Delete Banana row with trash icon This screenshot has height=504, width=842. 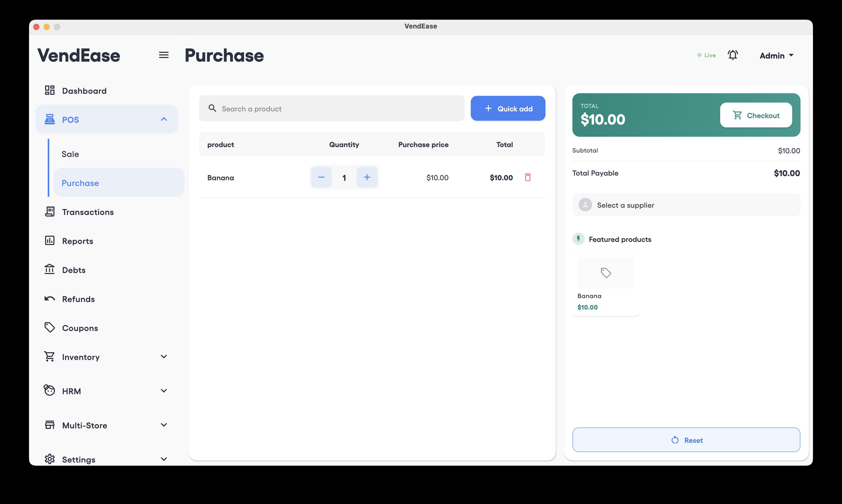[528, 177]
